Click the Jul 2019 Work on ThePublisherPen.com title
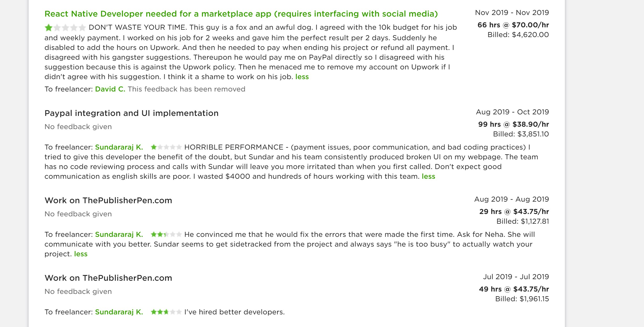644x327 pixels. point(108,278)
